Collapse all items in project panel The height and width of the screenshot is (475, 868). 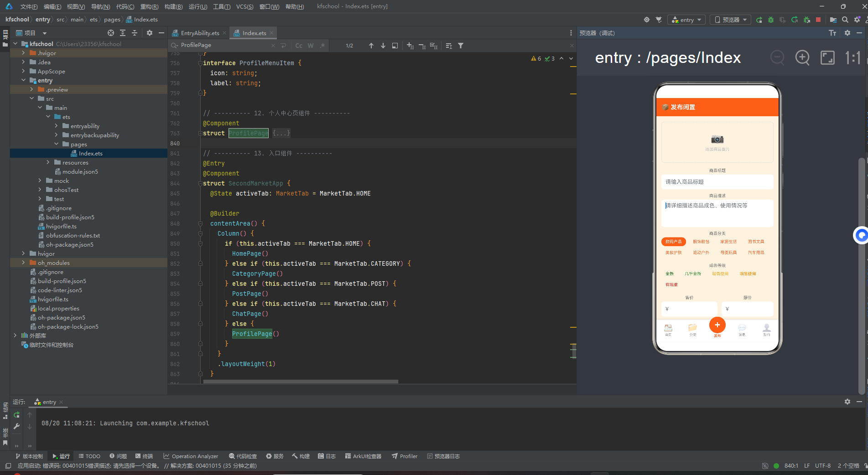click(x=135, y=33)
